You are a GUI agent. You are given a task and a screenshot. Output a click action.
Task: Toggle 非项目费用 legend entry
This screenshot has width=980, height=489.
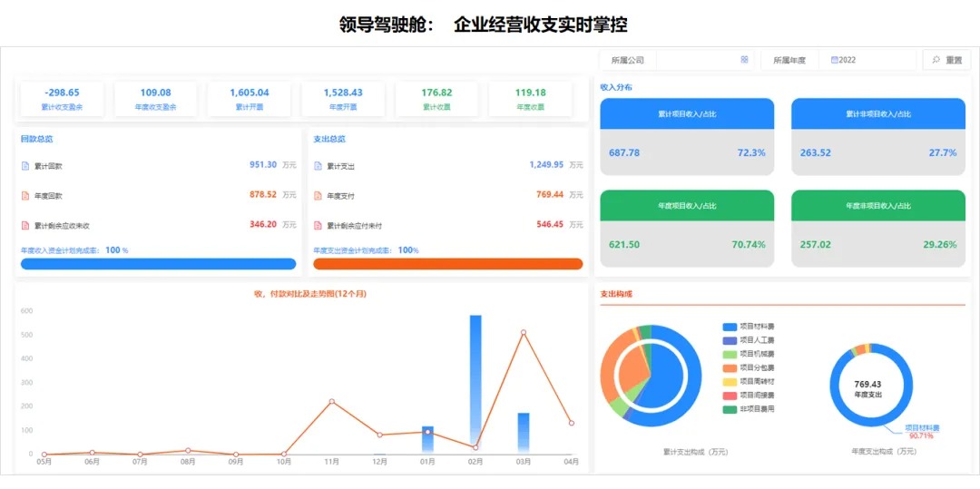coord(749,409)
